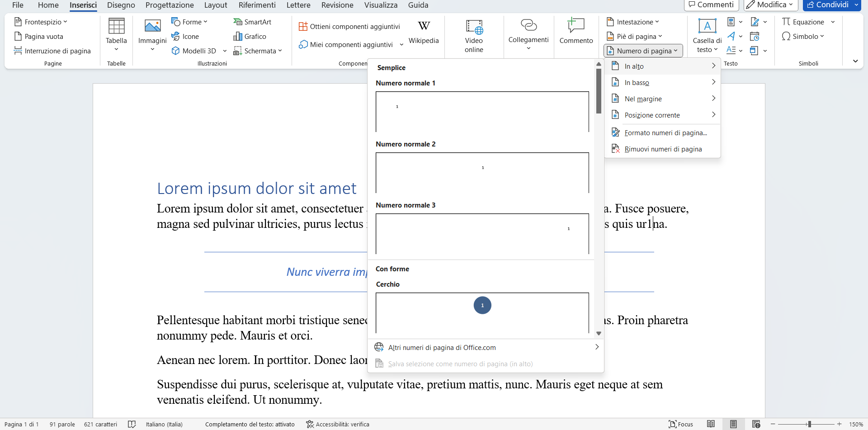Insert a Wikipedia component
This screenshot has width=868, height=430.
424,32
